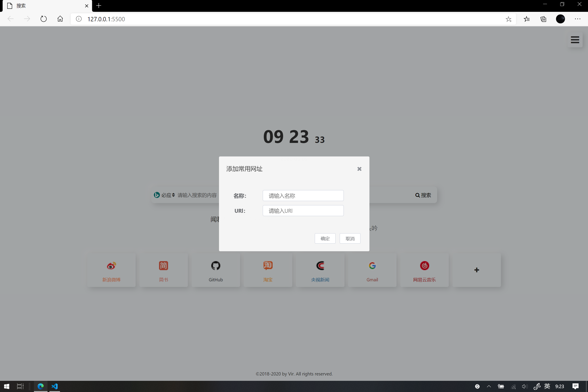Open the 新浪微博 Weibo shortcut
The image size is (588, 392).
(x=111, y=270)
